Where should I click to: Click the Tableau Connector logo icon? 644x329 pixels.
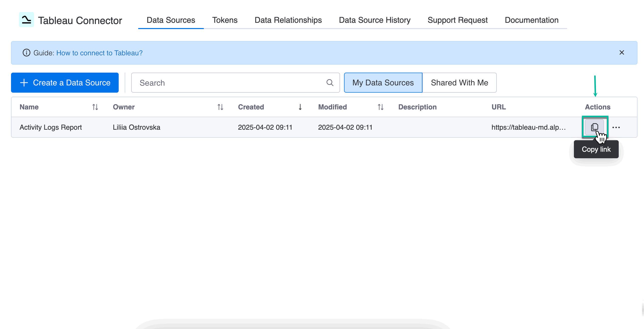[x=26, y=20]
